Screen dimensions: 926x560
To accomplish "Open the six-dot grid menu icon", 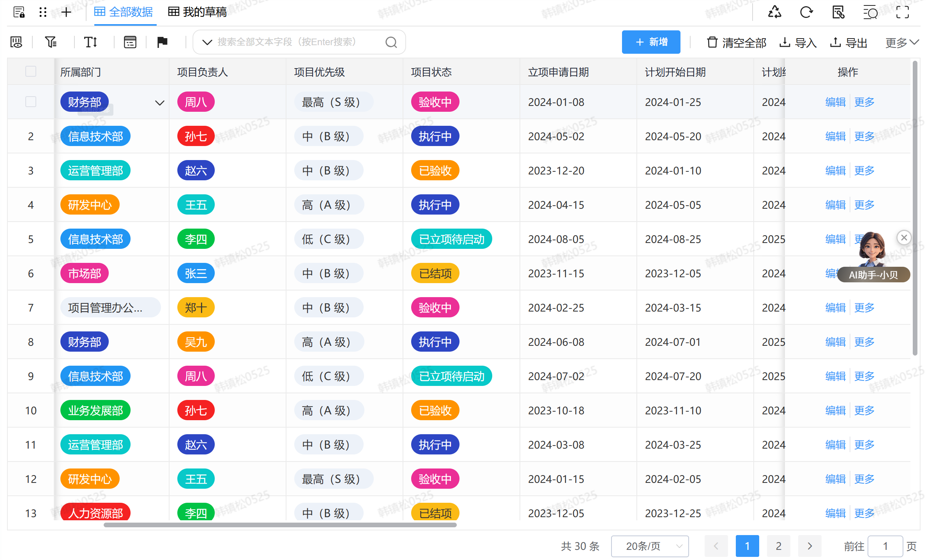I will (x=43, y=12).
